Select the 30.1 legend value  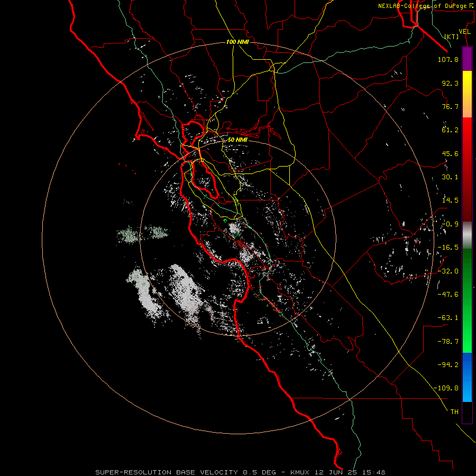(450, 177)
